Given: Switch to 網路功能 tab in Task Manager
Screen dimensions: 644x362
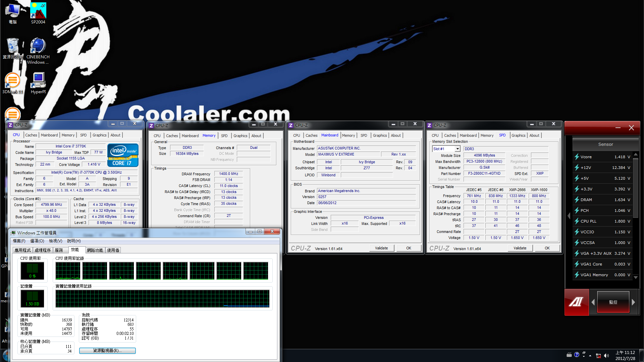Looking at the screenshot, I should (x=95, y=250).
